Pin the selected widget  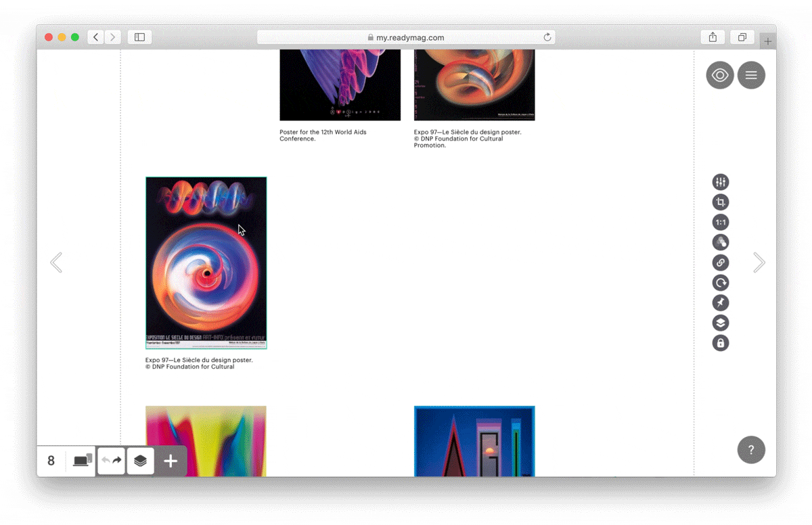click(720, 302)
